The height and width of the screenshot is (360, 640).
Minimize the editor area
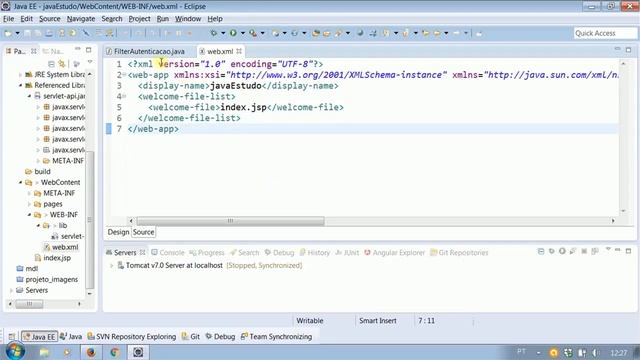point(618,49)
